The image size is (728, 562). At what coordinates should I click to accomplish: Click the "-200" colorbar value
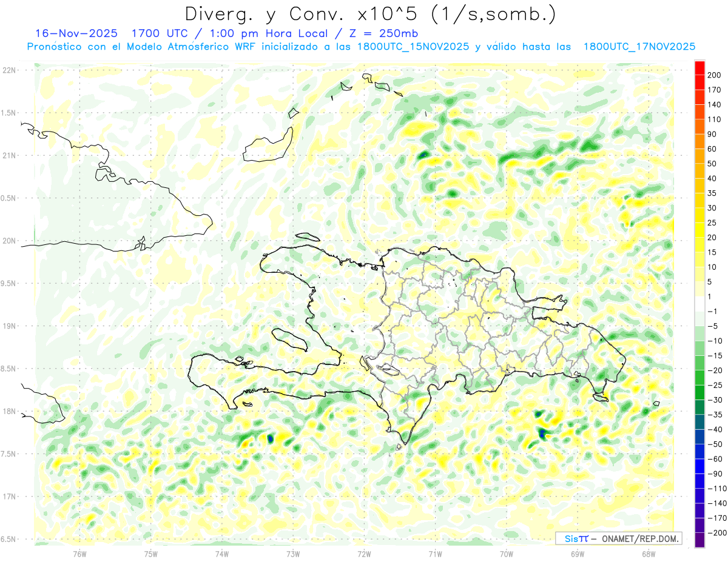pos(717,532)
